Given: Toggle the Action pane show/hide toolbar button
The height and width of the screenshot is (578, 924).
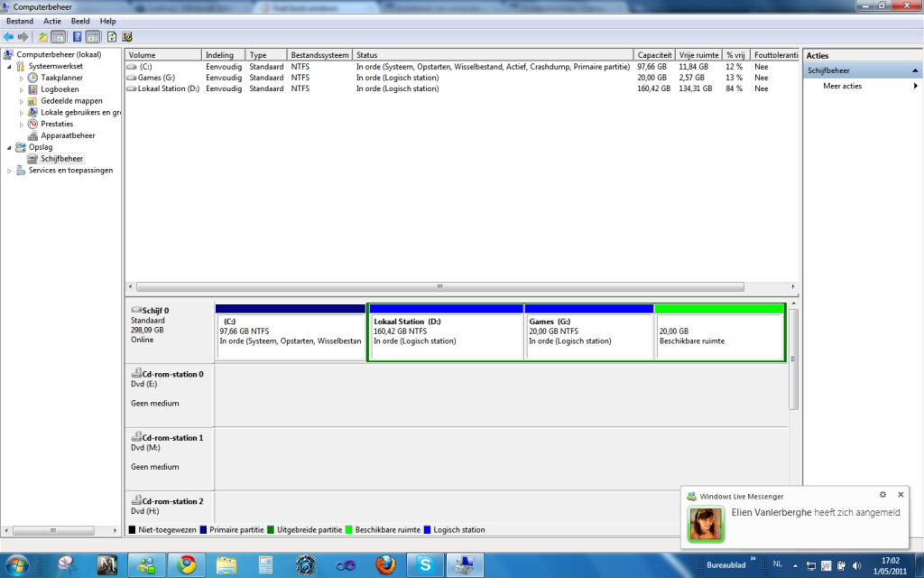Looking at the screenshot, I should tap(93, 37).
